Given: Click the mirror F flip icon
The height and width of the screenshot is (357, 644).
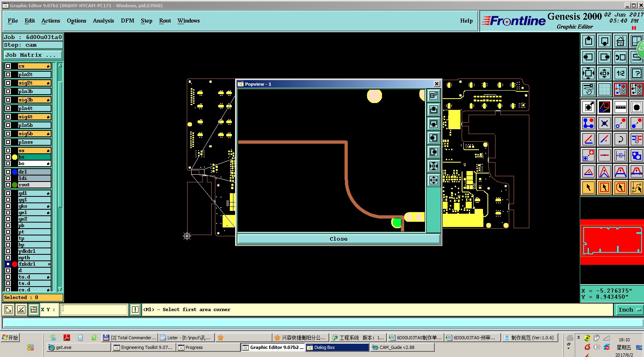Looking at the screenshot, I should click(x=637, y=139).
